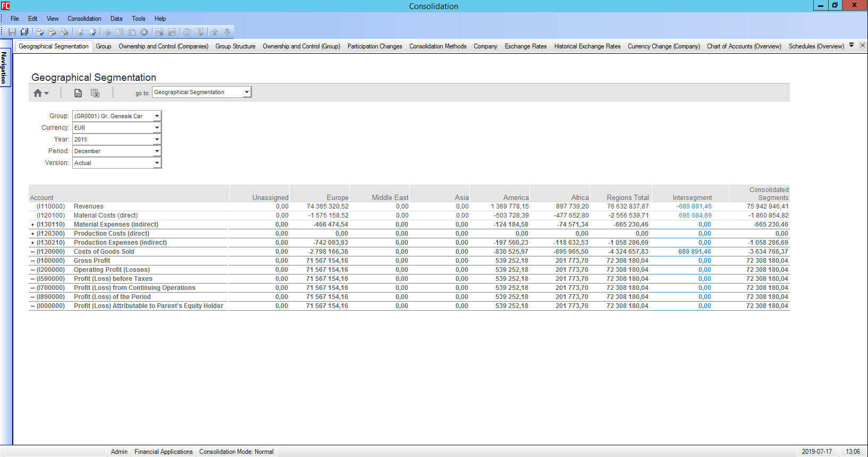Open Costs of Goods Sold intersegment link 689 891,46
The width and height of the screenshot is (868, 457).
click(694, 252)
